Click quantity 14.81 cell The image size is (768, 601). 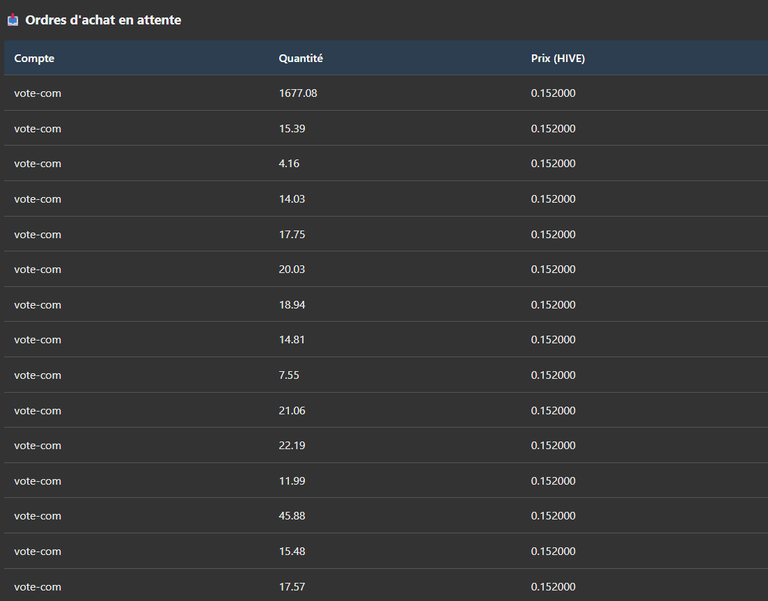292,340
